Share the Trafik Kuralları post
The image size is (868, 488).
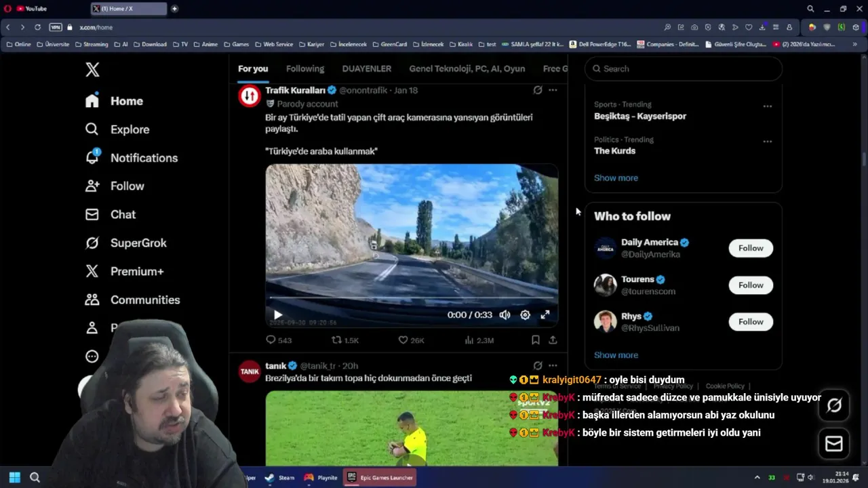click(553, 340)
